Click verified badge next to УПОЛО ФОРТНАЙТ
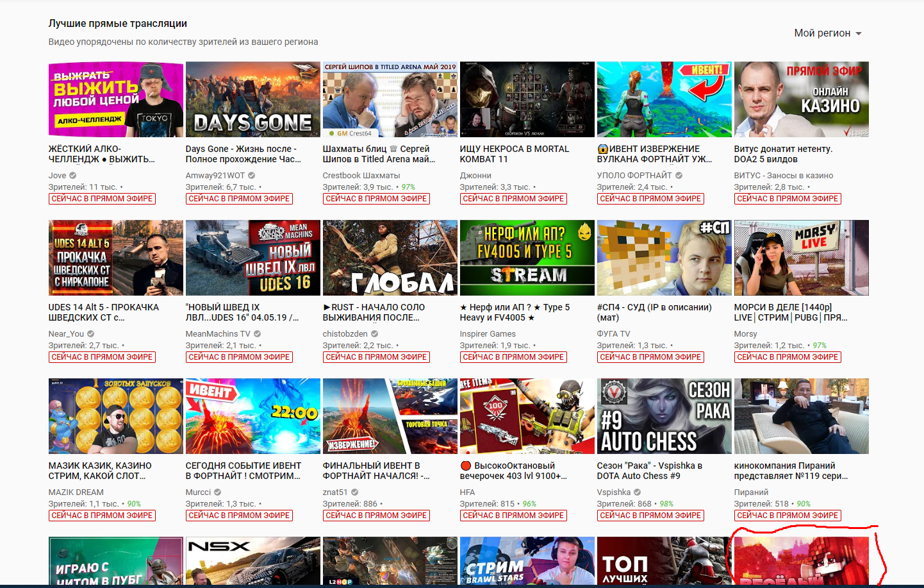924x588 pixels. click(x=679, y=176)
